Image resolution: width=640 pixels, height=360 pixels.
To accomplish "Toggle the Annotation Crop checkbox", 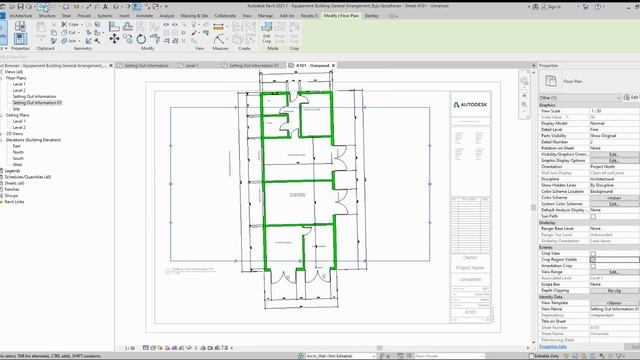I will tap(593, 266).
